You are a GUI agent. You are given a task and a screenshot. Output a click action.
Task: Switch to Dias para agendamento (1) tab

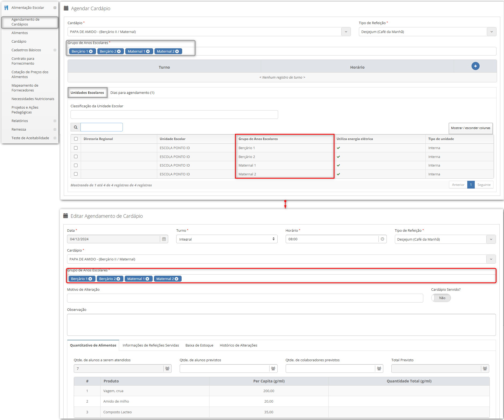pos(132,93)
